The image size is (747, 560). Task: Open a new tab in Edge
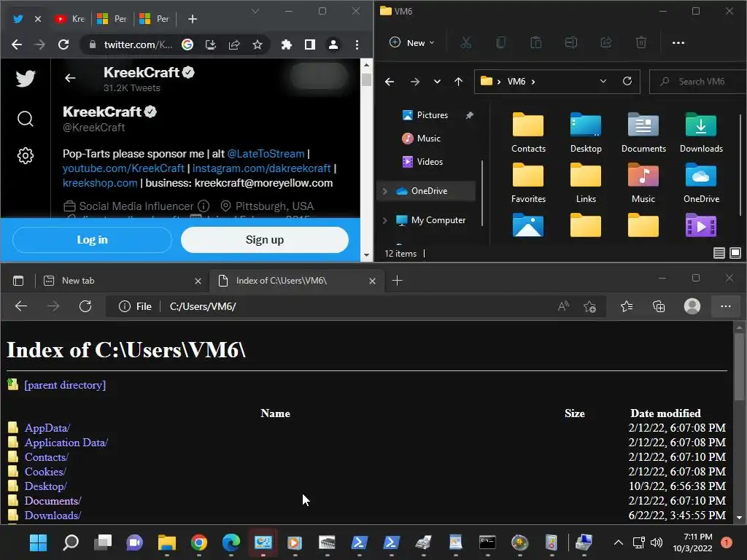pyautogui.click(x=397, y=281)
